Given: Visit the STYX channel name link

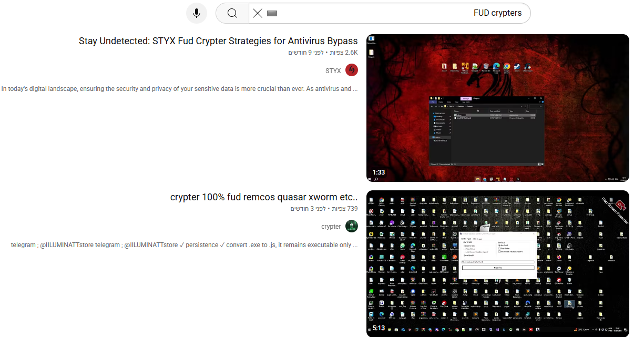Looking at the screenshot, I should [x=333, y=70].
